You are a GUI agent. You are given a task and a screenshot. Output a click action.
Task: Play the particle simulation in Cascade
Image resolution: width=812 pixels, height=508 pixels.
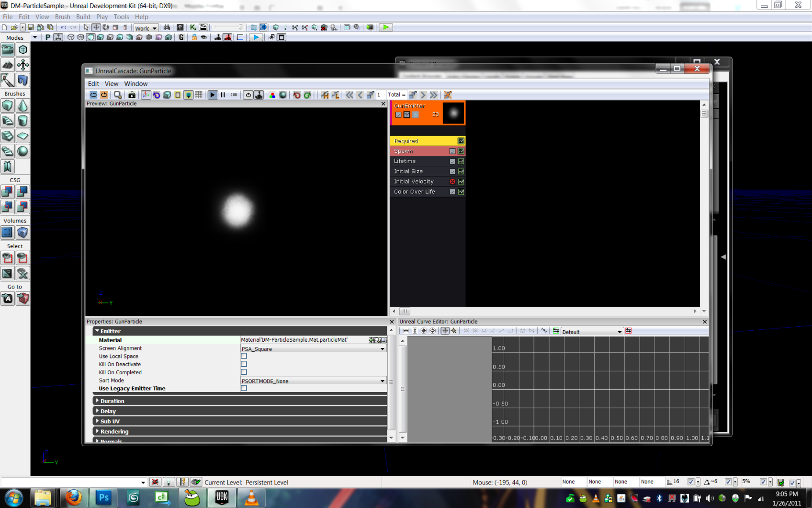213,95
